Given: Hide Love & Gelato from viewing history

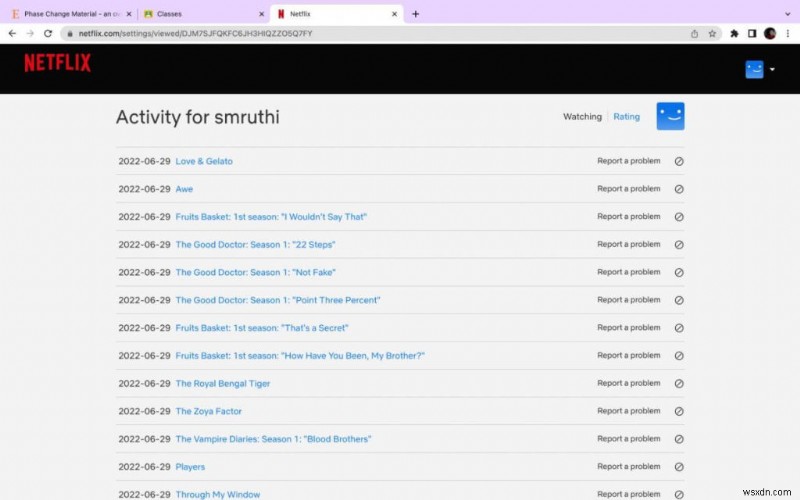Looking at the screenshot, I should point(679,161).
